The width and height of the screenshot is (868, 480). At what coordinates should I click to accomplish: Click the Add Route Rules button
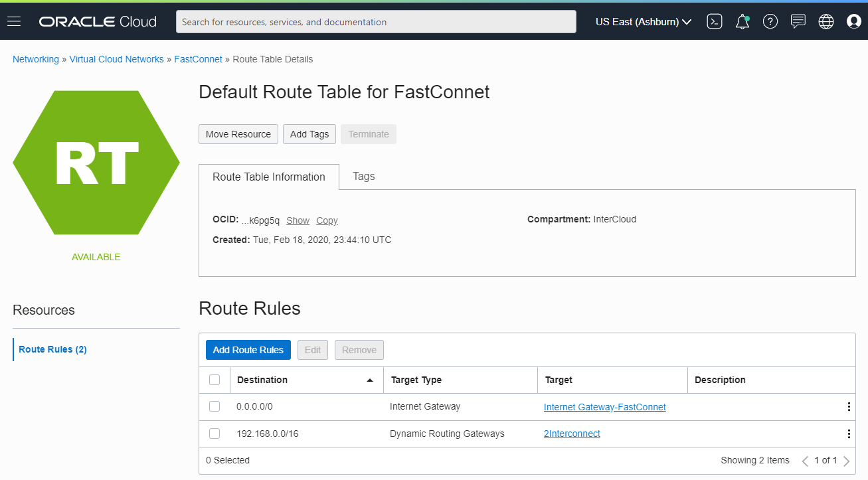(248, 349)
